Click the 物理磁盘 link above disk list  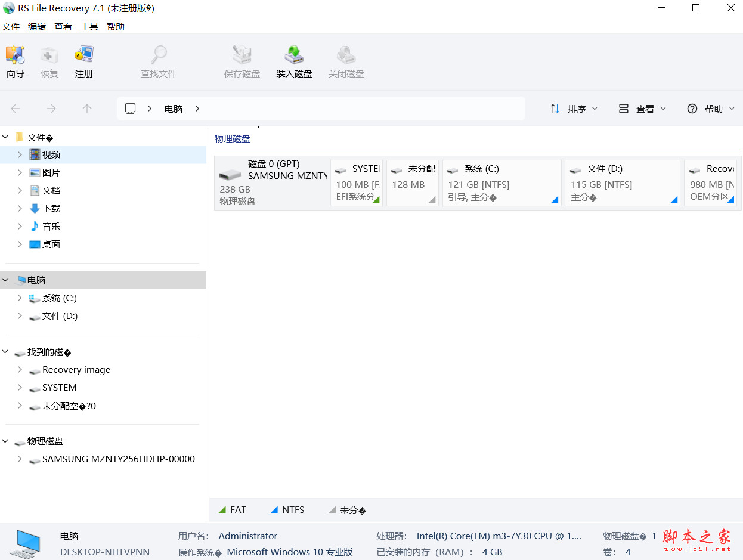(x=233, y=138)
